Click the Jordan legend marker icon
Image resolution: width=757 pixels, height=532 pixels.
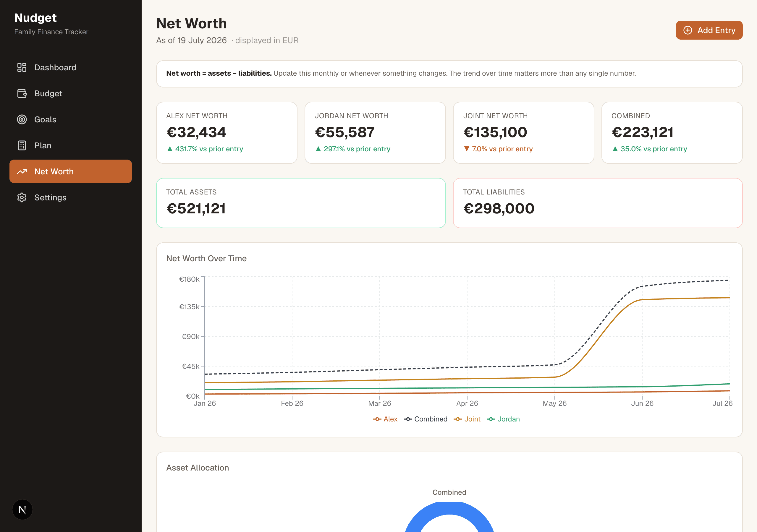491,419
